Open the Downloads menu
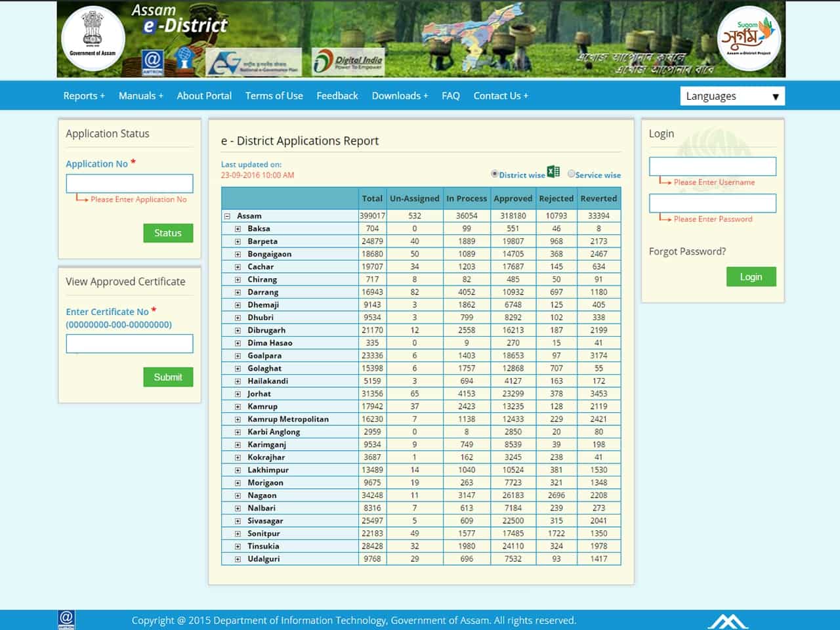 [x=400, y=96]
